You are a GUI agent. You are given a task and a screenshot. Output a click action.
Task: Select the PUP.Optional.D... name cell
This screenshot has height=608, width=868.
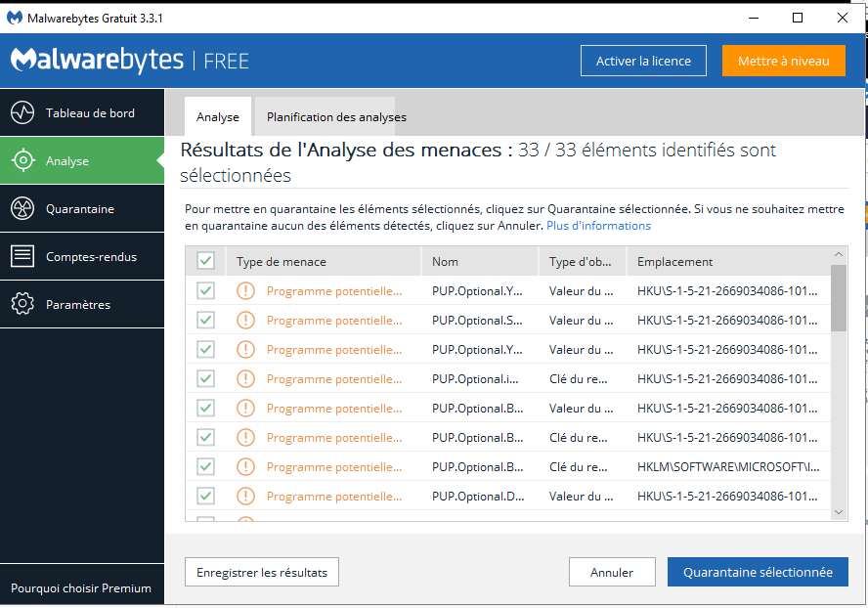coord(478,497)
